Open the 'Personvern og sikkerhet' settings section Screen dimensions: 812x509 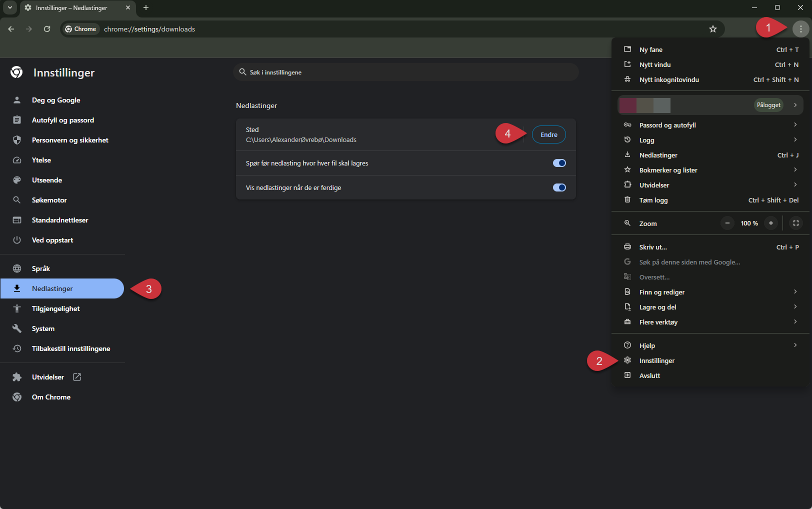click(70, 140)
